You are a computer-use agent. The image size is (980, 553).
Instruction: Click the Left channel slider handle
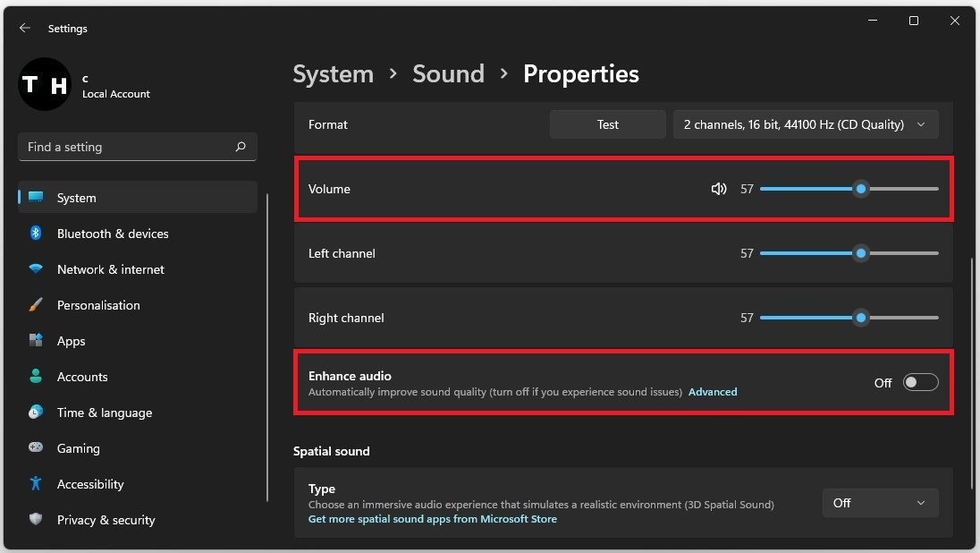click(861, 253)
